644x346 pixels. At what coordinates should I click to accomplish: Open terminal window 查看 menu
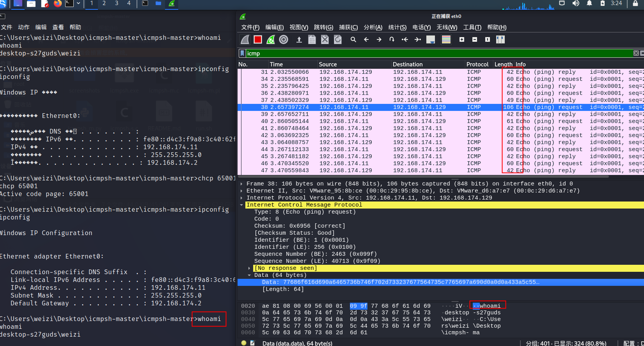tap(58, 27)
